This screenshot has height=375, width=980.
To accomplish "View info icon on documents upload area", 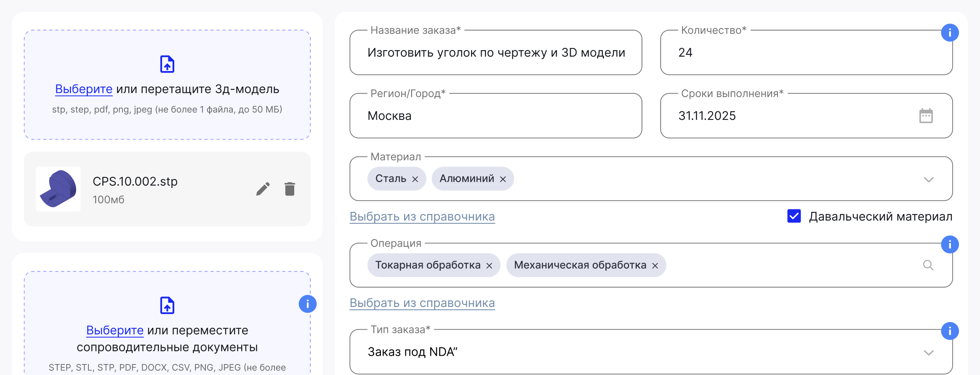I will [307, 304].
